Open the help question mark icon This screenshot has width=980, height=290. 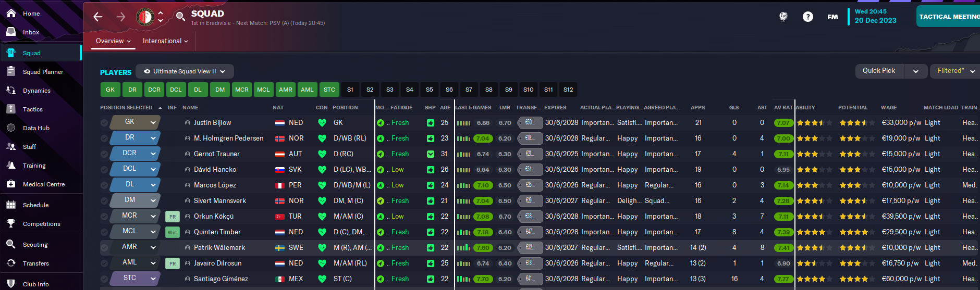pyautogui.click(x=808, y=17)
